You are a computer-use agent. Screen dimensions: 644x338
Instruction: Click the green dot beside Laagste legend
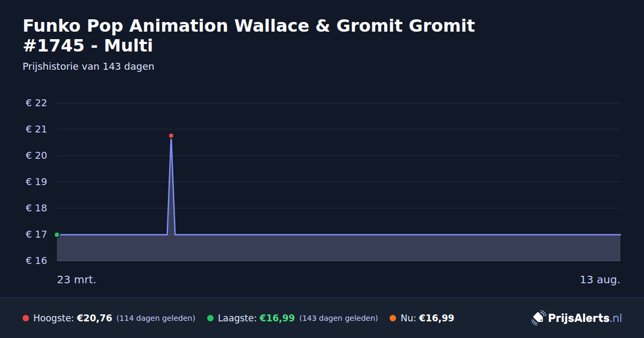point(210,318)
